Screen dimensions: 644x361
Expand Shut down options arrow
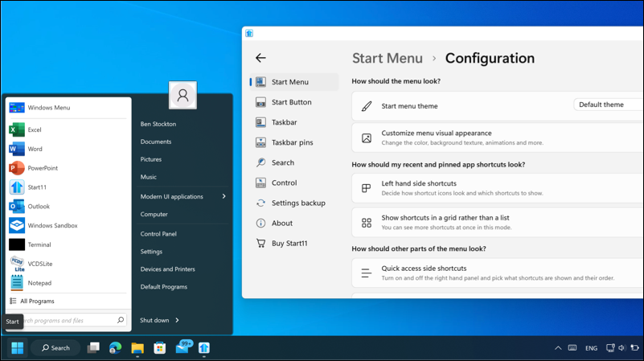click(177, 320)
